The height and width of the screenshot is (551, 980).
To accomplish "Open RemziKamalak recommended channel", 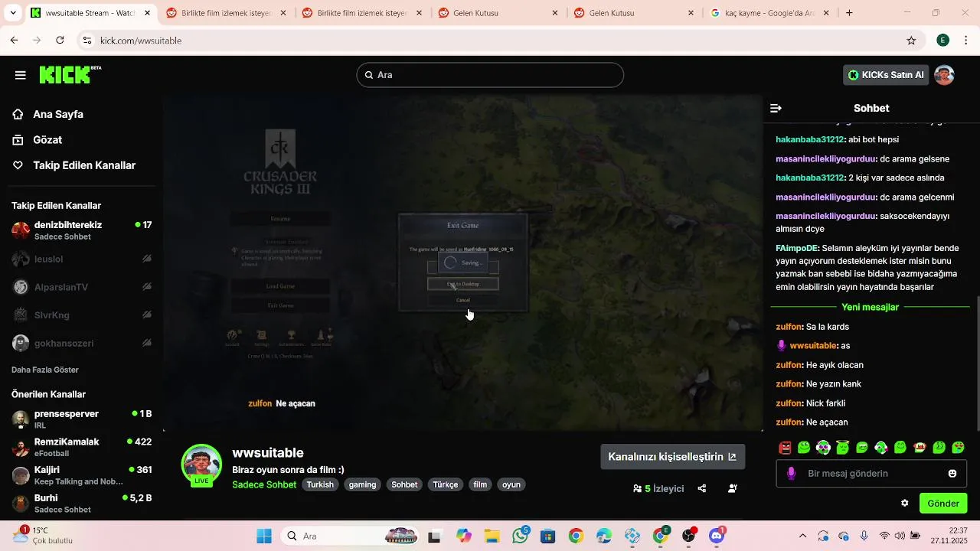I will pos(80,447).
